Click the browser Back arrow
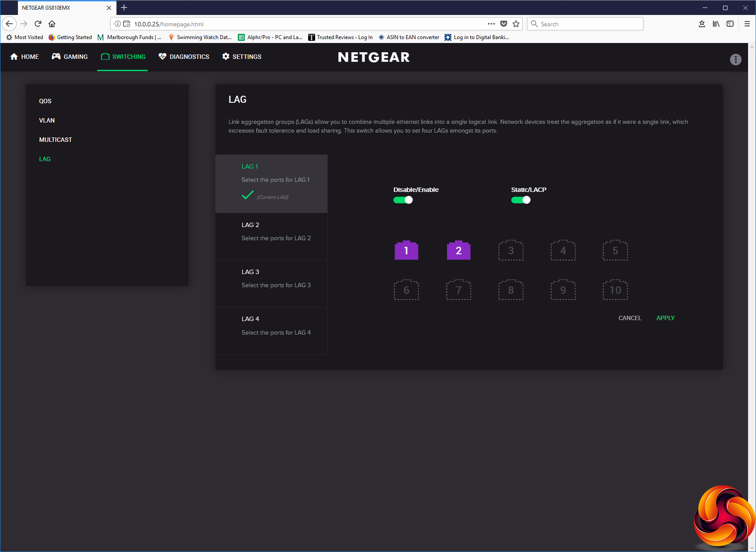Viewport: 756px width, 552px height. (9, 24)
